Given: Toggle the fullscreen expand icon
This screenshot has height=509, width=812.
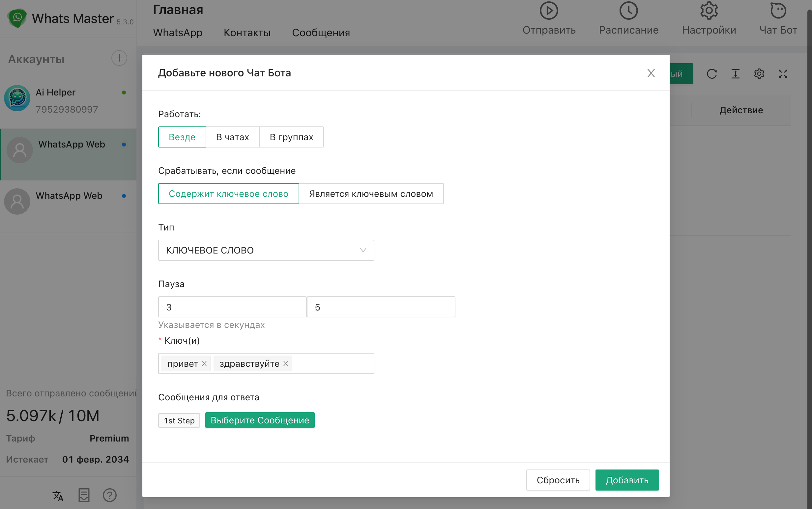Looking at the screenshot, I should click(783, 74).
